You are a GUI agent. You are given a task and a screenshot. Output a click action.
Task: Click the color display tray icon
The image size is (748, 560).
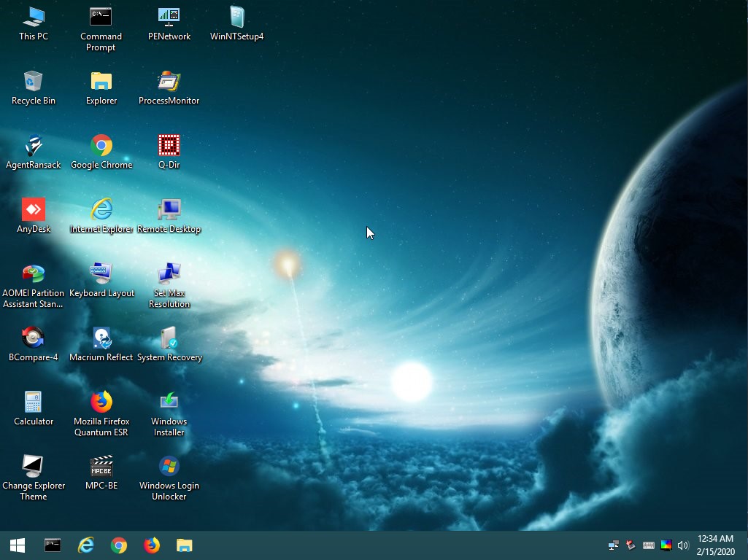tap(666, 545)
